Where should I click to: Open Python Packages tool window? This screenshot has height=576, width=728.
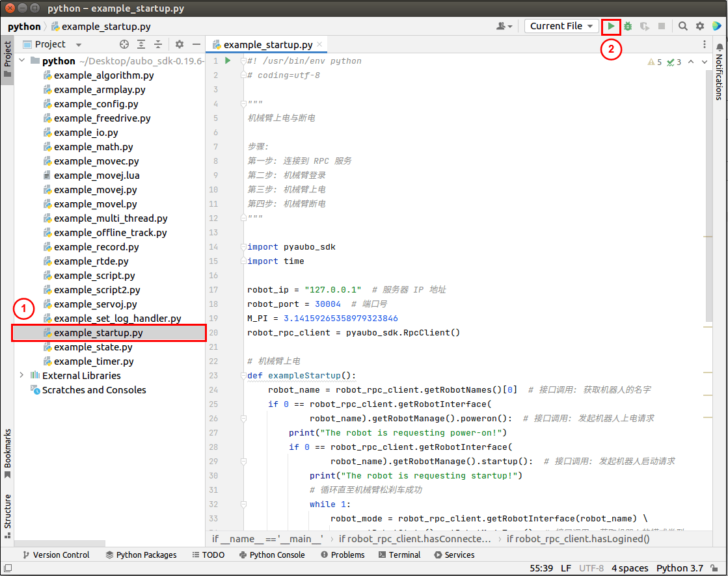coord(141,555)
